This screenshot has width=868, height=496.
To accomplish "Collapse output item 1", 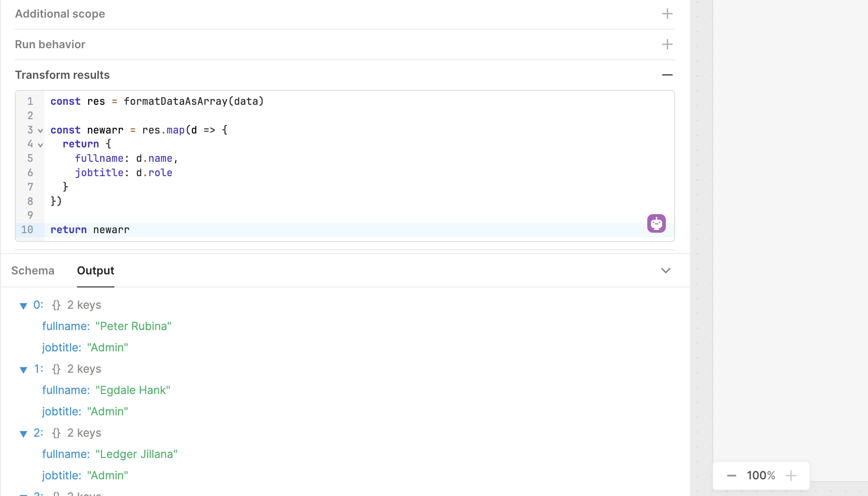I will pyautogui.click(x=23, y=369).
